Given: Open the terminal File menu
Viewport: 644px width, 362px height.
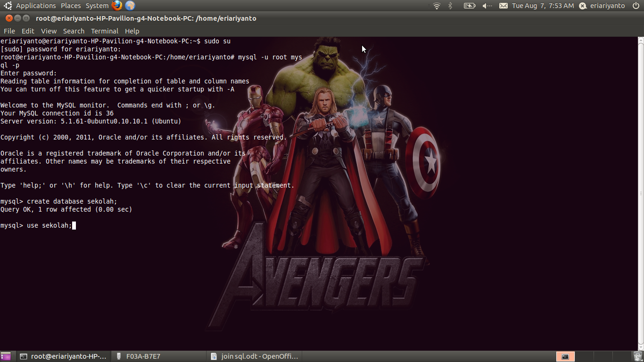Looking at the screenshot, I should [x=9, y=31].
